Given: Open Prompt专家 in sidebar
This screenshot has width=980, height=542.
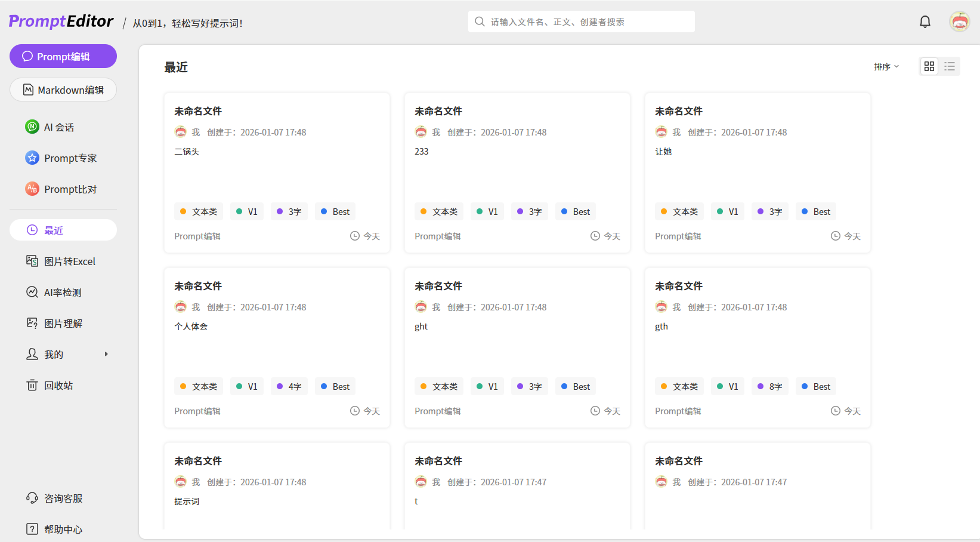Looking at the screenshot, I should pos(70,158).
